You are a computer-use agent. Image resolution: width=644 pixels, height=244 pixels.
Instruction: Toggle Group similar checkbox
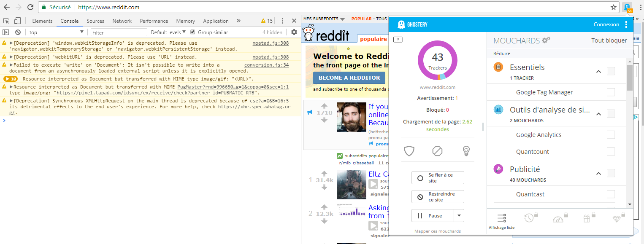193,32
